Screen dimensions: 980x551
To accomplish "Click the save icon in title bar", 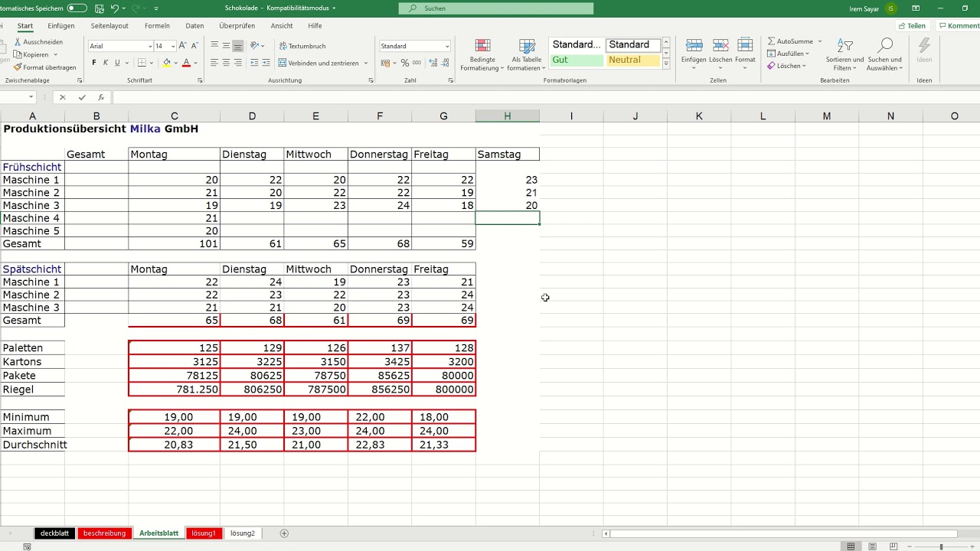I will [98, 8].
